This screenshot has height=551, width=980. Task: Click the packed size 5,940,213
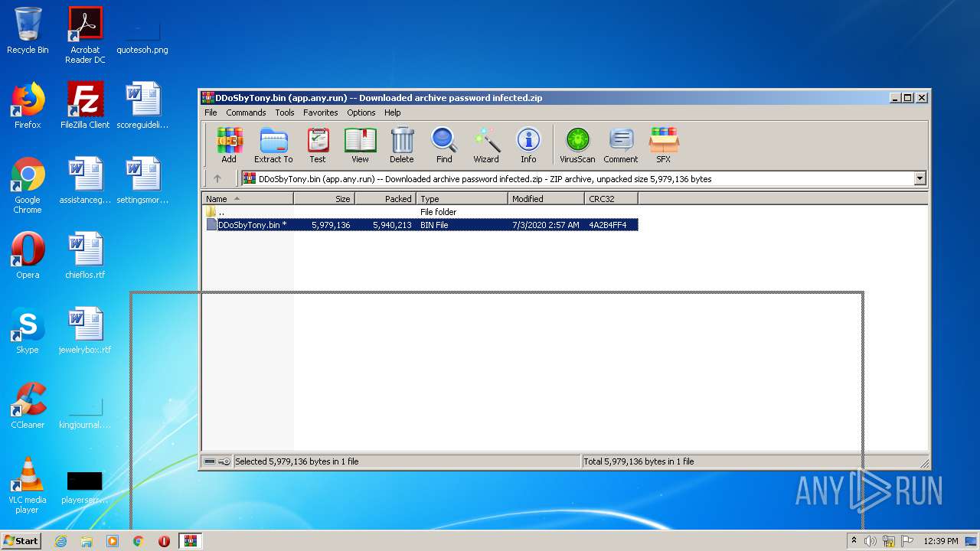point(392,225)
